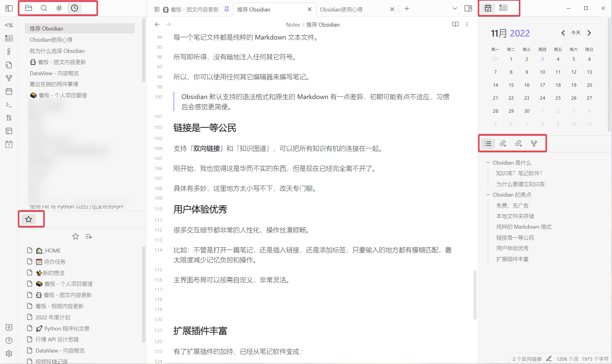The height and width of the screenshot is (364, 612).
Task: Switch to reading view book icon
Action: (x=455, y=24)
